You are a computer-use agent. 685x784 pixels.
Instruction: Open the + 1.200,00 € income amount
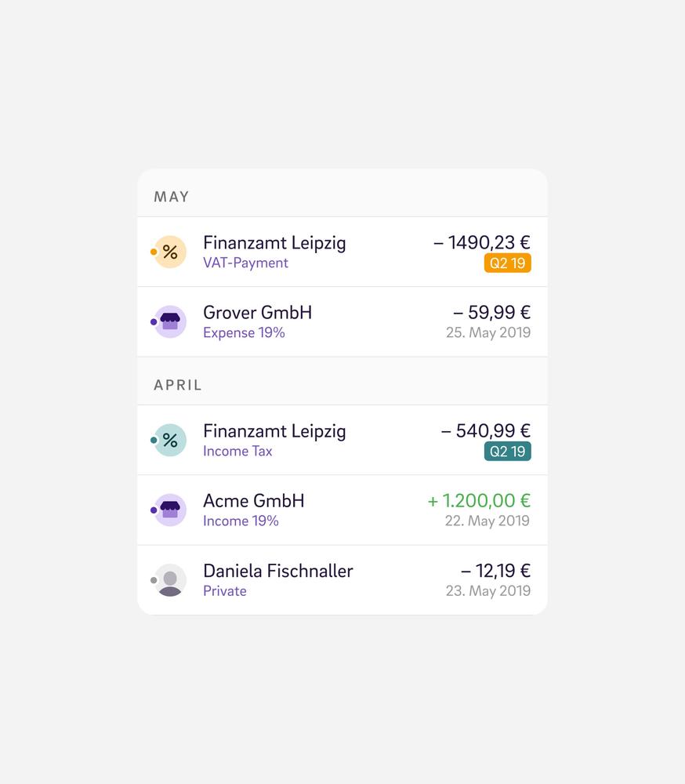click(x=479, y=500)
